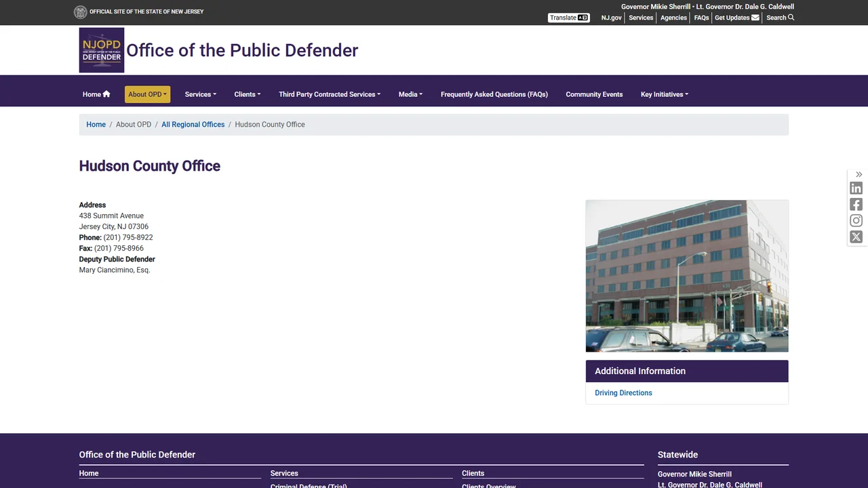Expand the Clients dropdown in navbar
This screenshot has width=868, height=488.
pos(248,94)
